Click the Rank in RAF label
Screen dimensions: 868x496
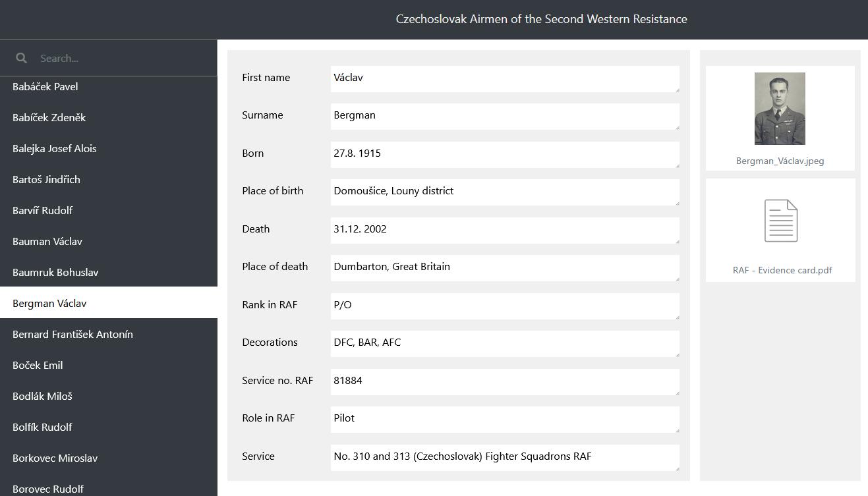270,304
